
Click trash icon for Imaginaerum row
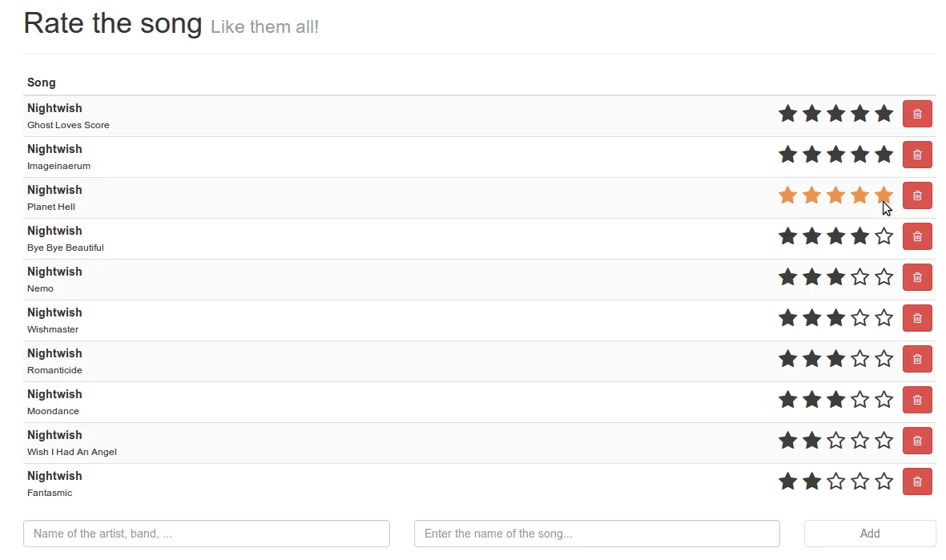[917, 155]
